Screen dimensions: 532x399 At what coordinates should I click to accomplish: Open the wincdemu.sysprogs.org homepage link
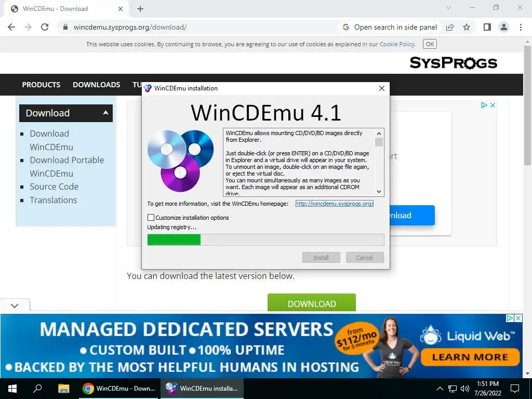pos(335,204)
